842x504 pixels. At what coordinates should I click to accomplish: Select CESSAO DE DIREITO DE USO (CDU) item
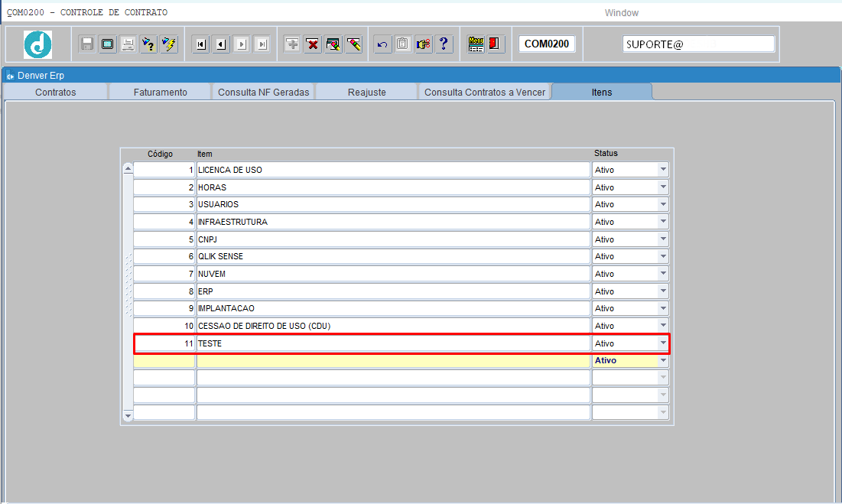click(393, 326)
